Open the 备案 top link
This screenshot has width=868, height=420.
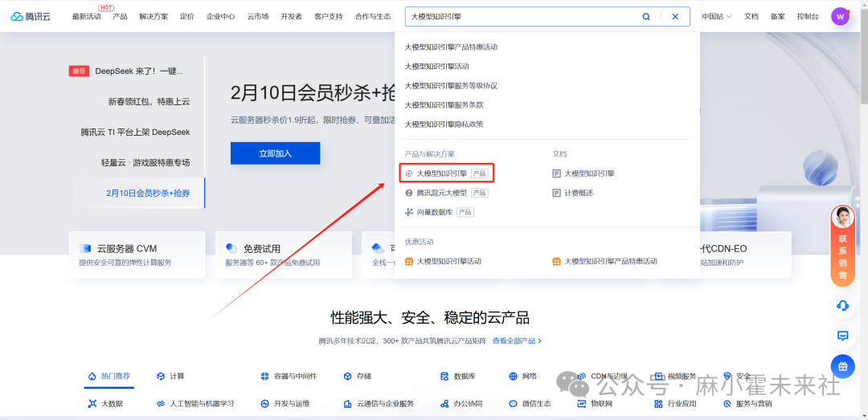(778, 17)
